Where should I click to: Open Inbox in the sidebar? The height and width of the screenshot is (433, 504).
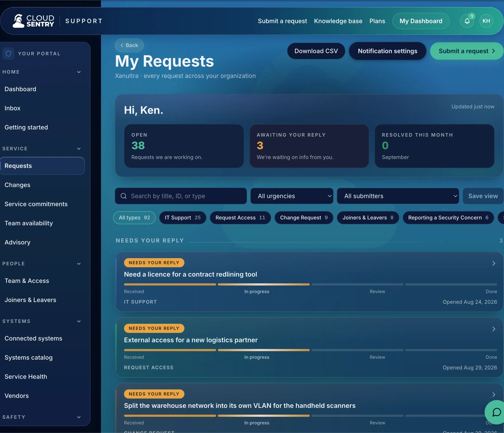[x=12, y=108]
